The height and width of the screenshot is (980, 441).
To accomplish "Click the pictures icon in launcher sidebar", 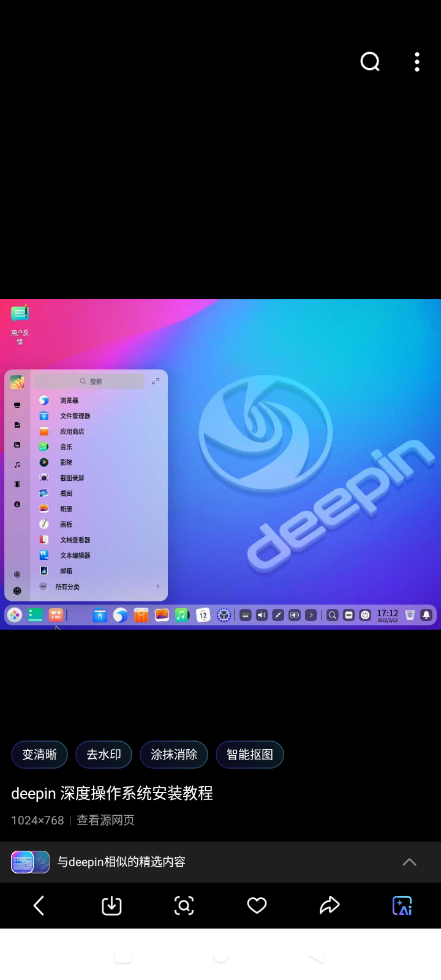I will pyautogui.click(x=17, y=445).
